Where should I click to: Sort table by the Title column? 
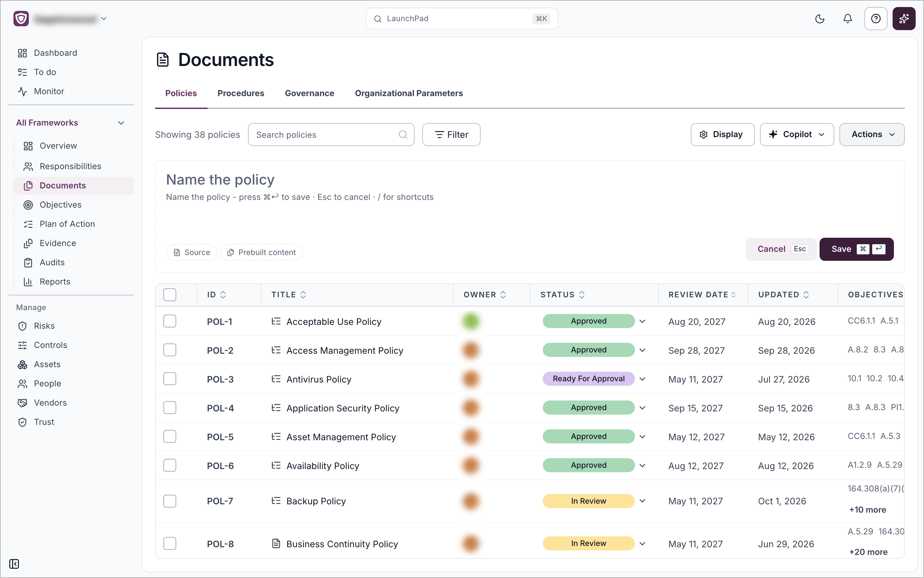click(289, 295)
